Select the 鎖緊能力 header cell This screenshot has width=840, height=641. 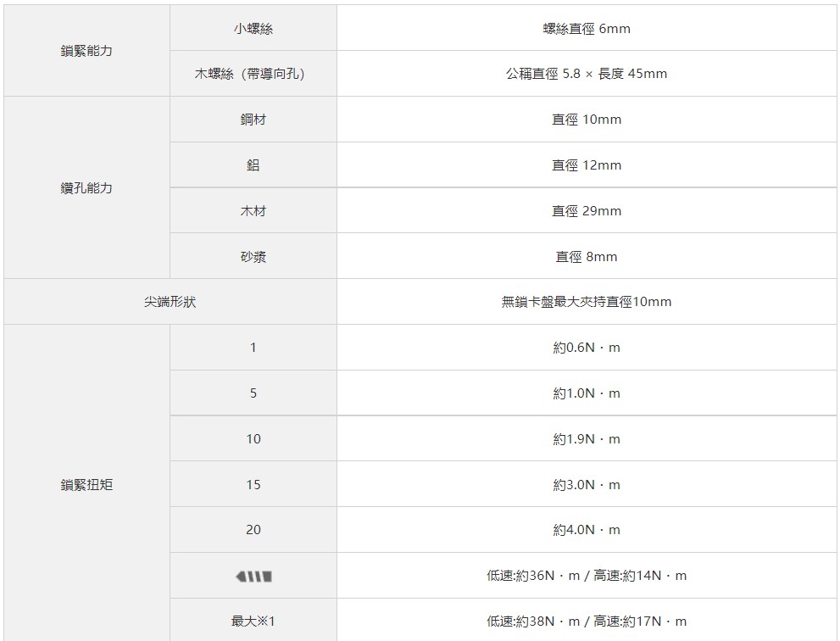click(86, 51)
